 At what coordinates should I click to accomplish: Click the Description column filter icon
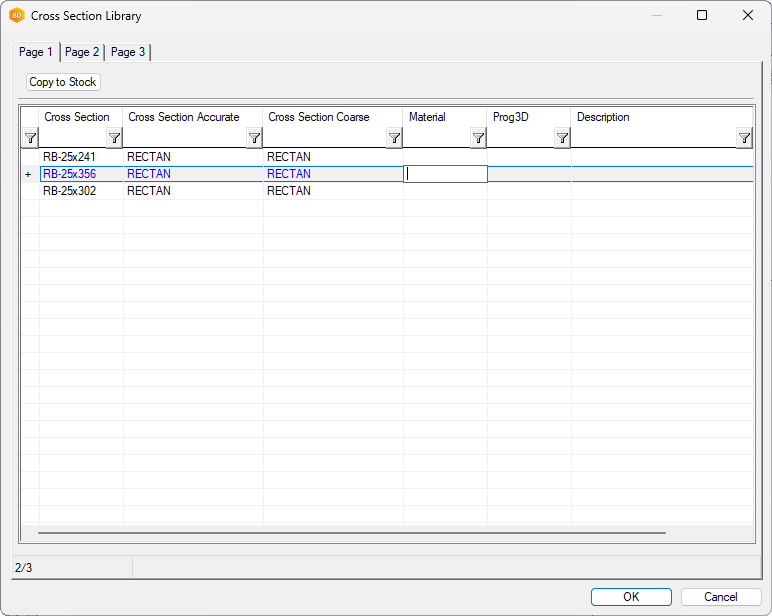(x=744, y=138)
